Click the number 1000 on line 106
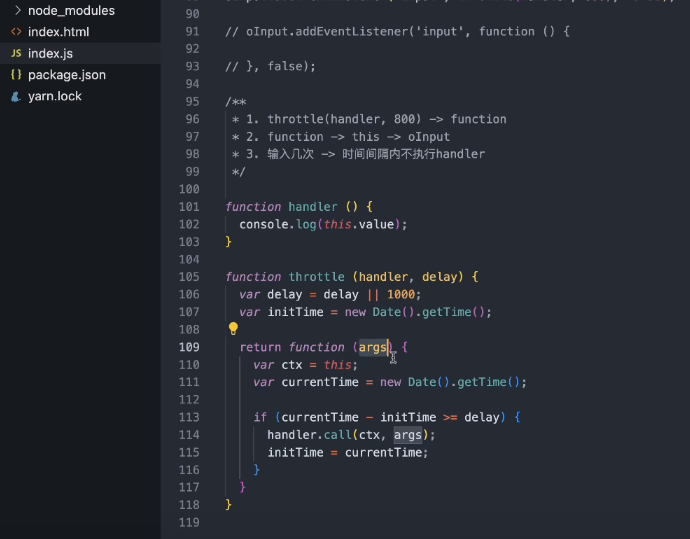 (x=401, y=294)
